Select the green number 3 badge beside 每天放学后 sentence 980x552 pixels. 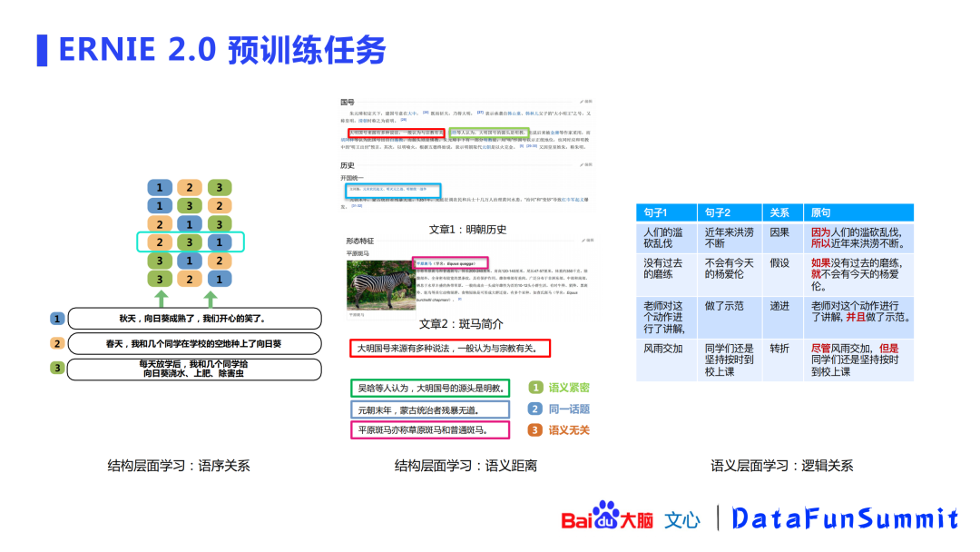coord(57,369)
